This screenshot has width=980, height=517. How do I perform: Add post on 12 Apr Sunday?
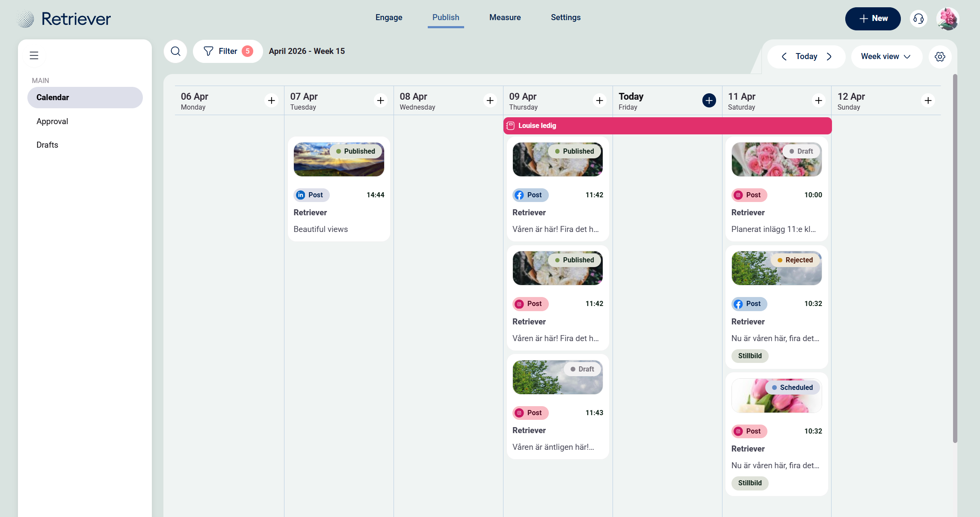928,101
